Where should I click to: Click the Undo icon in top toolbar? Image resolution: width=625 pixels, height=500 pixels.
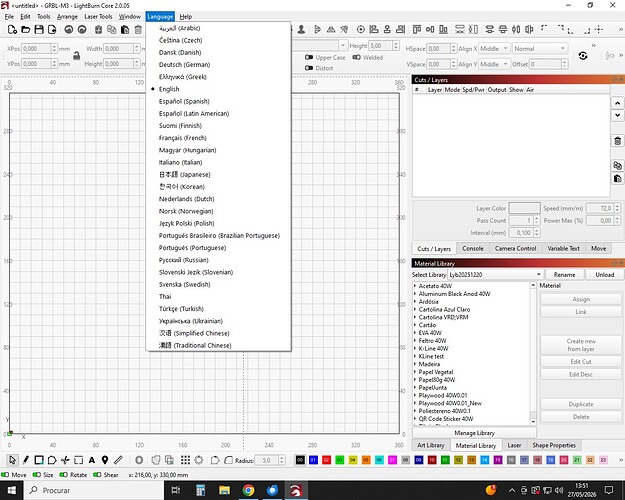69,30
